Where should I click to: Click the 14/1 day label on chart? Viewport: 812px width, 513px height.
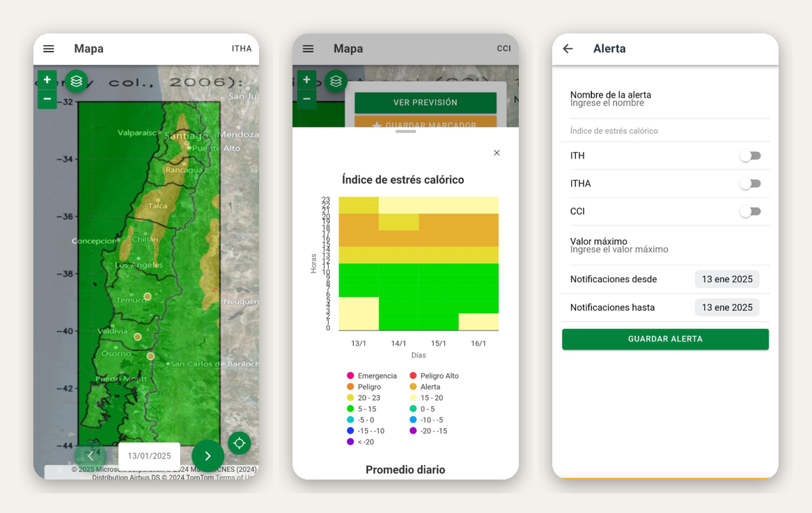[399, 344]
